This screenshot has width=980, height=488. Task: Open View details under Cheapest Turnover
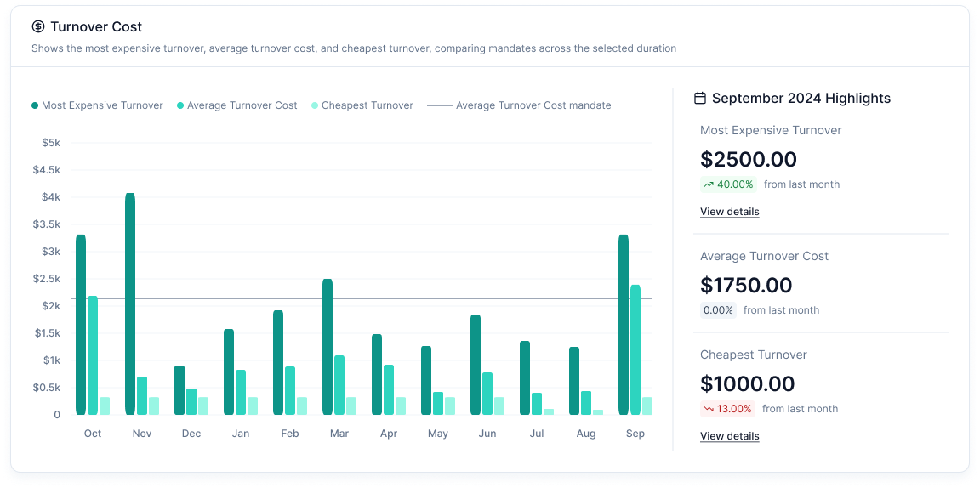click(729, 436)
